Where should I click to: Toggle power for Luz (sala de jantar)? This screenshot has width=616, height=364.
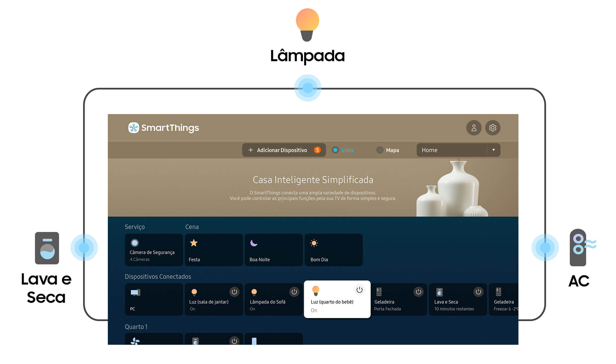234,292
